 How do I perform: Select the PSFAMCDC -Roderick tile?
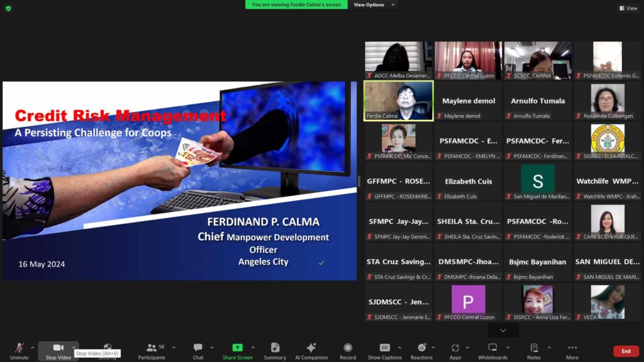[x=538, y=222]
